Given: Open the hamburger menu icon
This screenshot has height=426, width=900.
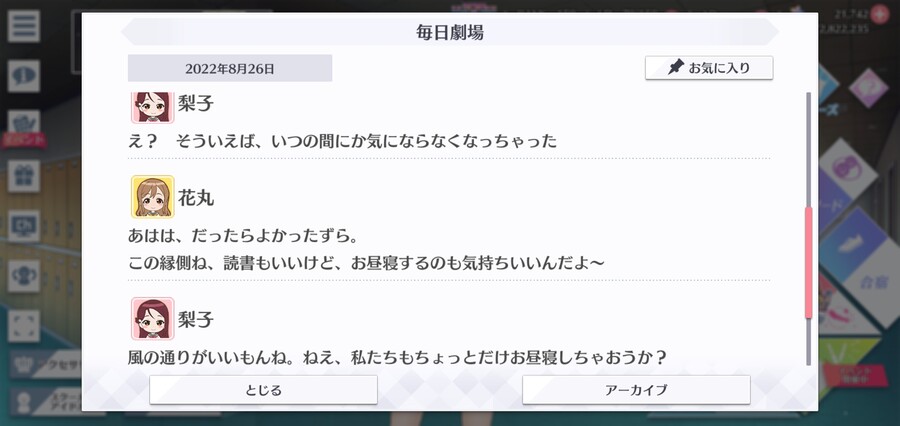Looking at the screenshot, I should pyautogui.click(x=24, y=26).
